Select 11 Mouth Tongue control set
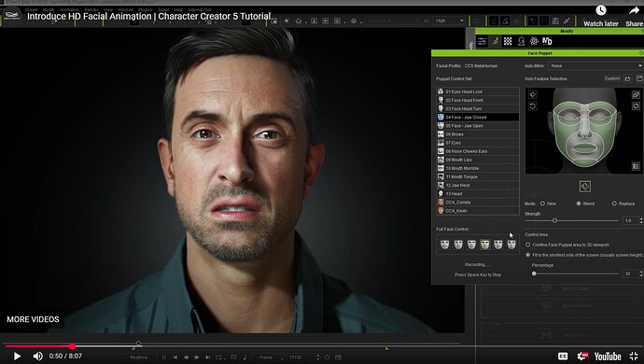This screenshot has height=364, width=644. point(478,176)
